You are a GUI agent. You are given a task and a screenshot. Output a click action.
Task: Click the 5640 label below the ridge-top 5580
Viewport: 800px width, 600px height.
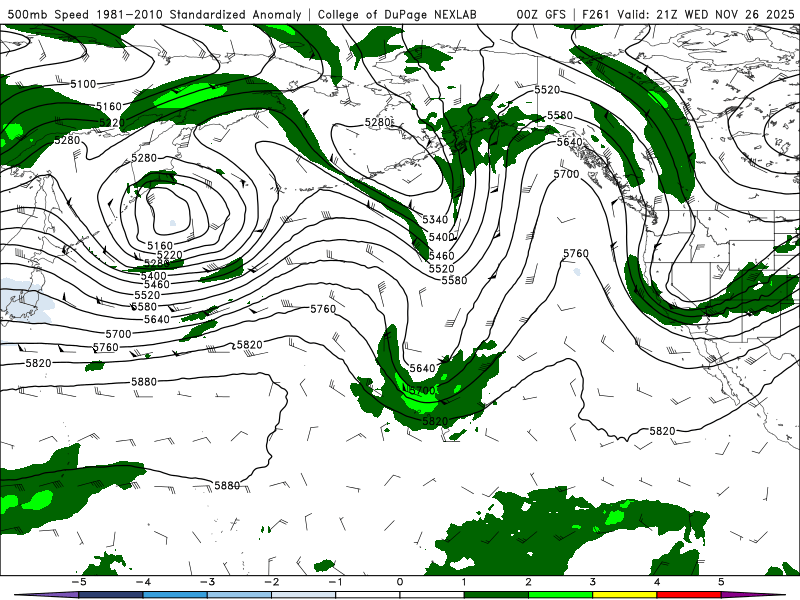pos(569,142)
